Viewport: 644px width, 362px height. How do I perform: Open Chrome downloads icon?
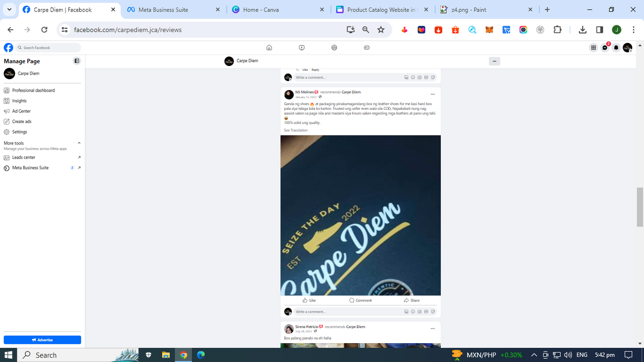[582, 30]
